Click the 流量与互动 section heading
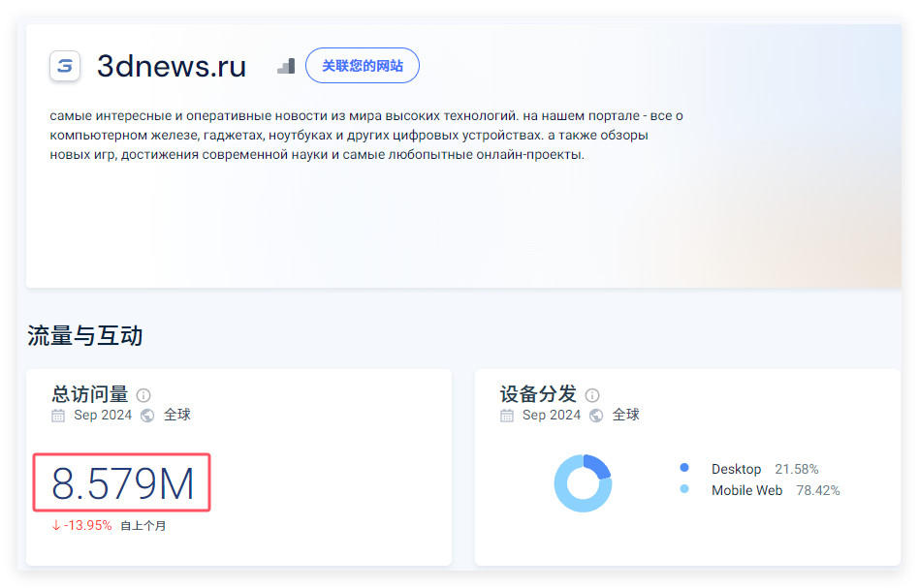This screenshot has height=588, width=919. pos(85,335)
